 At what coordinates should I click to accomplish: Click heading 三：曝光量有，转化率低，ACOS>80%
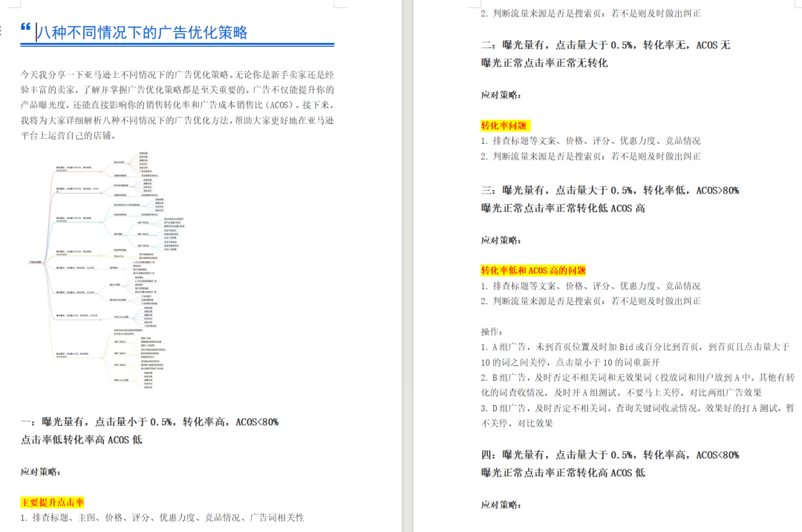(610, 190)
